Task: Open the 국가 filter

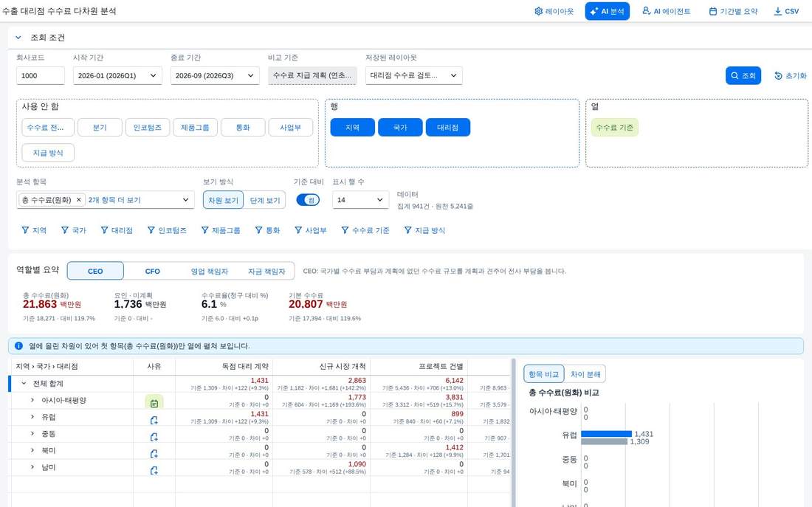Action: (74, 230)
